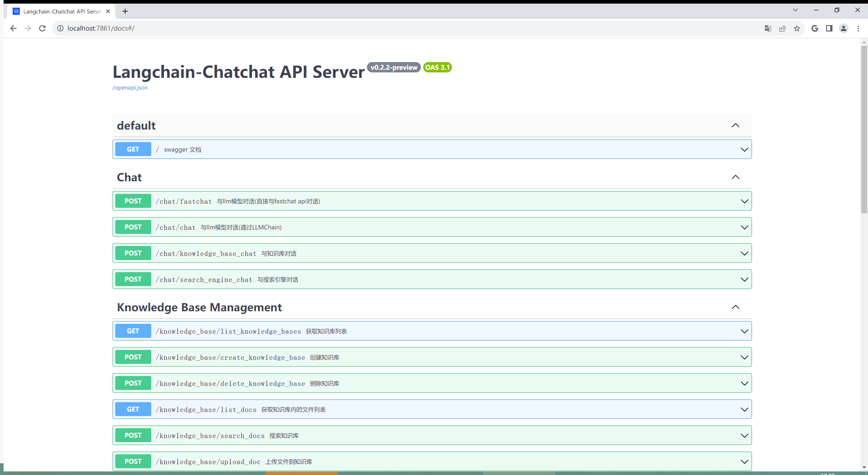Reload the API docs page

pos(42,28)
